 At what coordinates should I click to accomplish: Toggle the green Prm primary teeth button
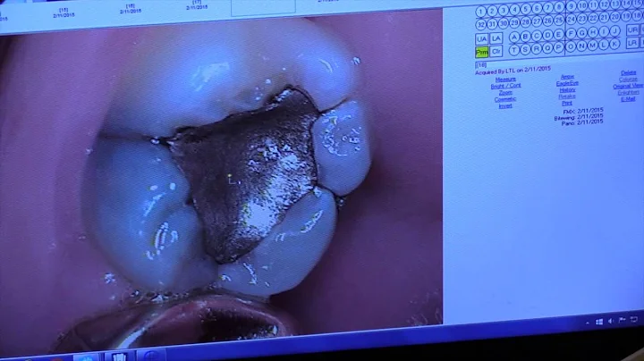(x=482, y=52)
